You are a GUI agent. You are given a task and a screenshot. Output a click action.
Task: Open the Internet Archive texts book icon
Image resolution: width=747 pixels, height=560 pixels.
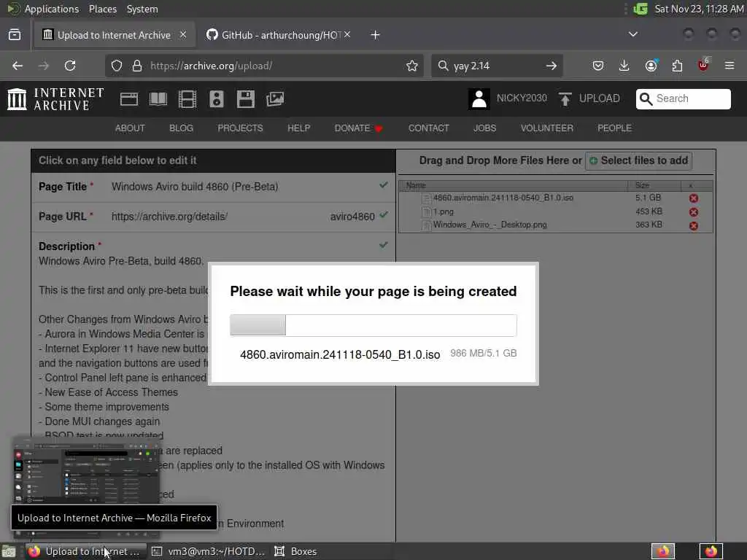point(158,99)
